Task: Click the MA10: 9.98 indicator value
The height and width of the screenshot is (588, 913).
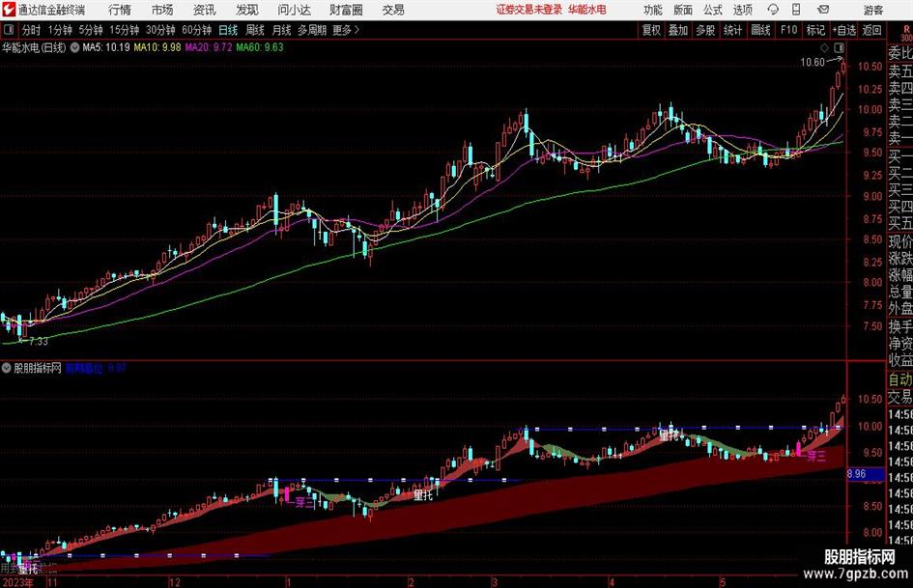Action: (157, 47)
